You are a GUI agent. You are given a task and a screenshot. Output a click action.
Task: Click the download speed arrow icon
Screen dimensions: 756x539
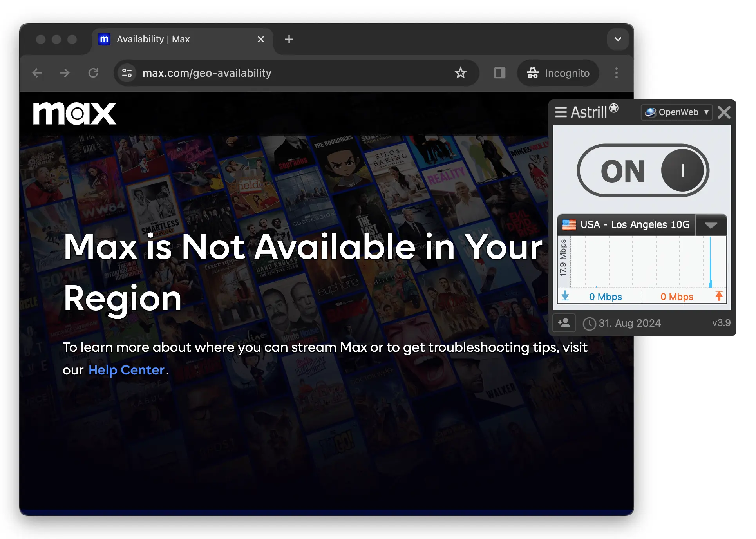tap(565, 296)
